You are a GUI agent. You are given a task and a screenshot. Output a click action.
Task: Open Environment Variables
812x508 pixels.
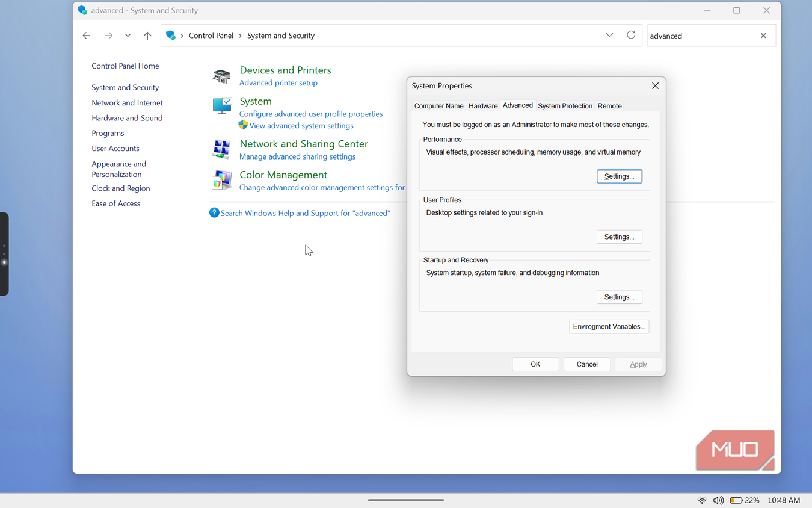[x=609, y=326]
